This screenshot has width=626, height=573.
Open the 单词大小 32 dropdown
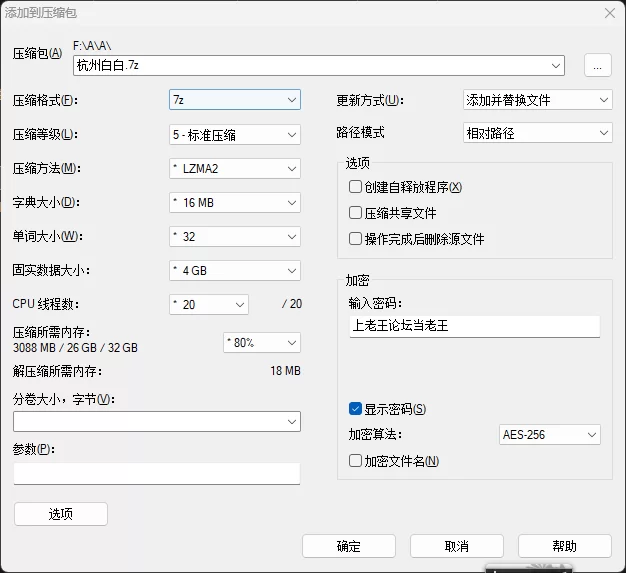[x=235, y=236]
